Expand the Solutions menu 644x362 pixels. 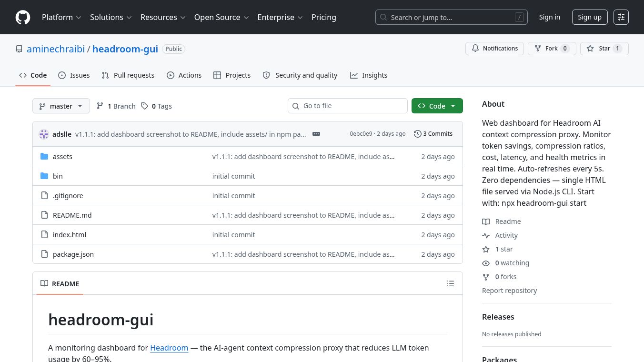click(x=111, y=17)
